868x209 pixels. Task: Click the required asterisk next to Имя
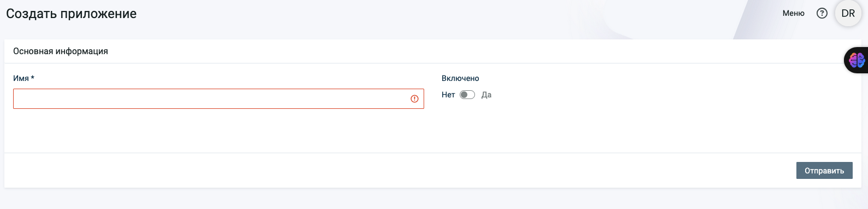32,78
